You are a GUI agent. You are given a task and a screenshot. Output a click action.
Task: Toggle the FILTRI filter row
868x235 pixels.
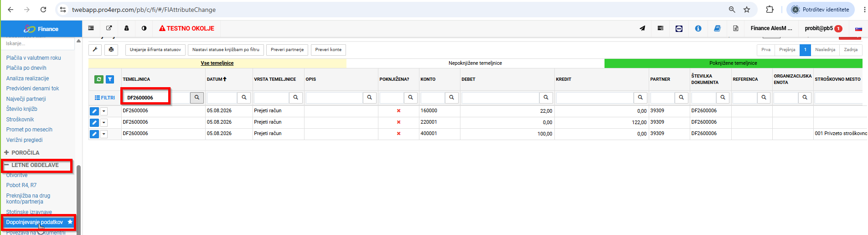(105, 98)
